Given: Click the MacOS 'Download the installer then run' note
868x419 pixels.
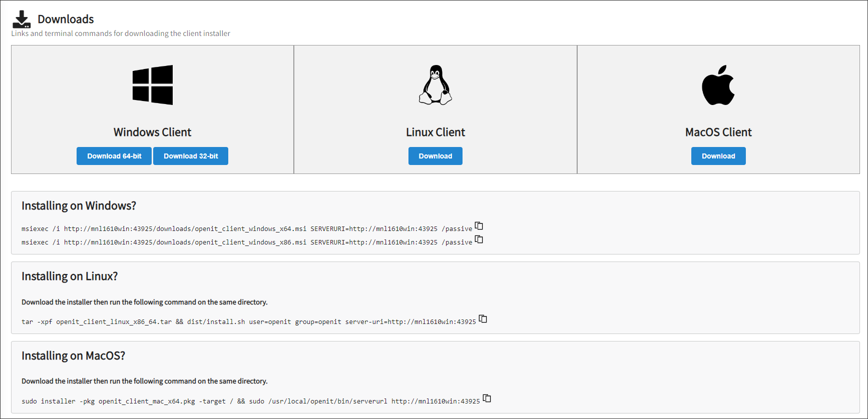Looking at the screenshot, I should (x=145, y=381).
